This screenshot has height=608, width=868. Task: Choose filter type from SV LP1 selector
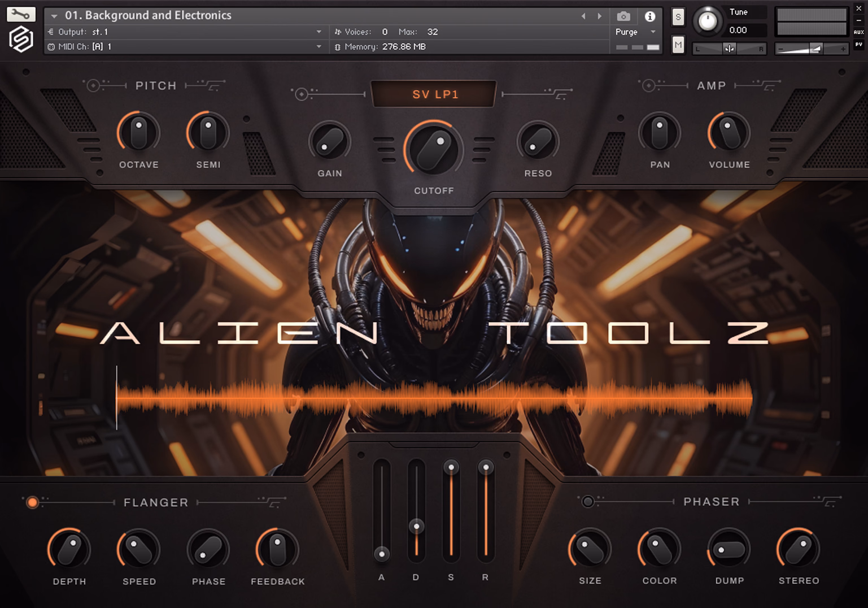(x=434, y=94)
